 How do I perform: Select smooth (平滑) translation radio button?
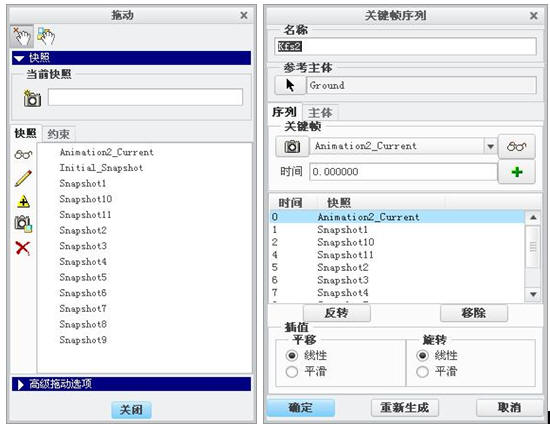(292, 371)
